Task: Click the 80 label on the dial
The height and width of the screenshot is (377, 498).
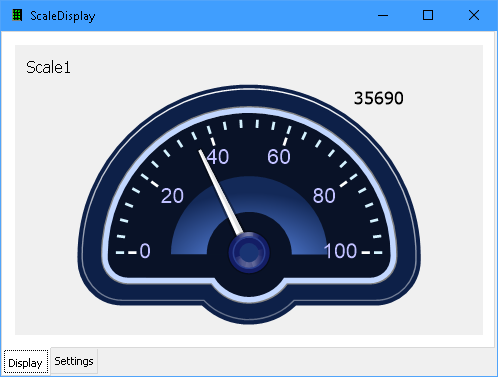Action: [324, 196]
